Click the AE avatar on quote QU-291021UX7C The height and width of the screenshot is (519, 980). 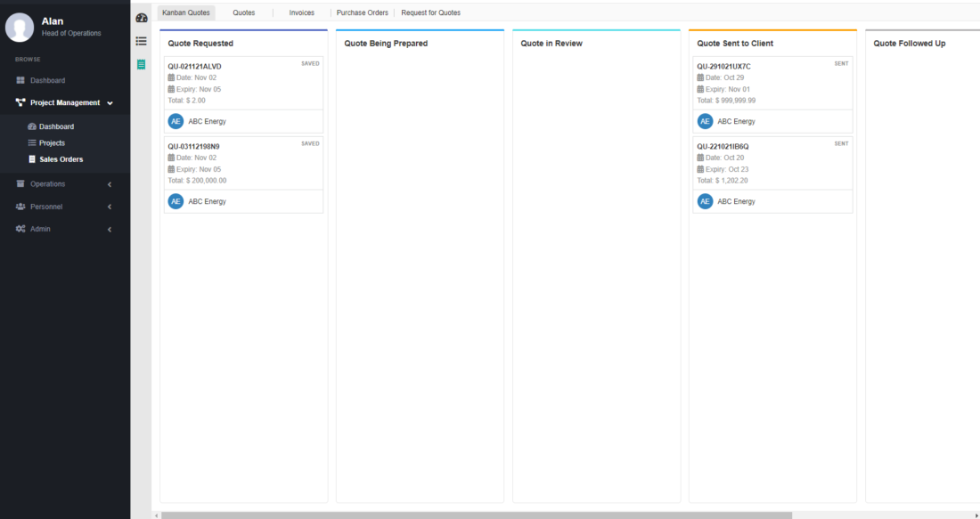[x=704, y=121]
